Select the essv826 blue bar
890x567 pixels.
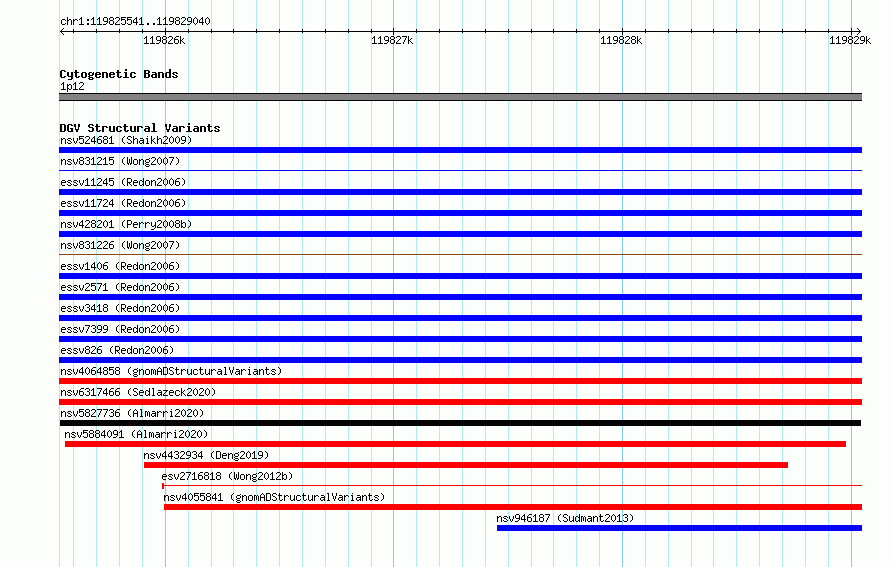[460, 360]
